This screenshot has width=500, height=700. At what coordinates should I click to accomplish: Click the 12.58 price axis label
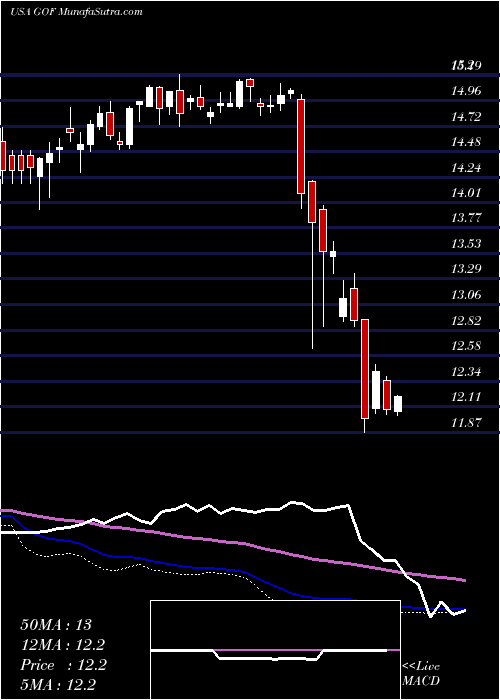[466, 346]
